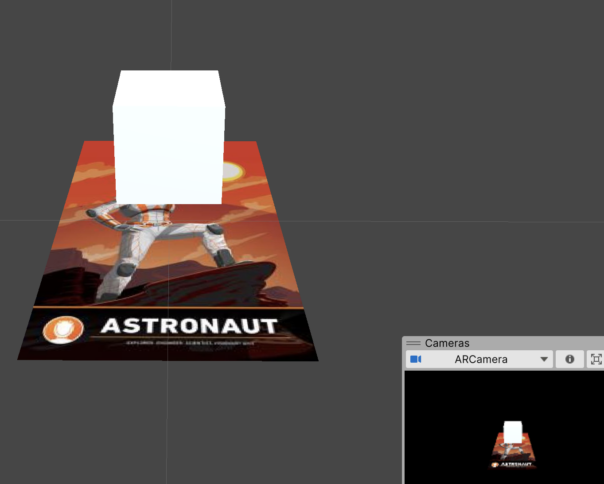Click the frame view icon in Cameras overlay
This screenshot has height=484, width=604.
coord(596,359)
